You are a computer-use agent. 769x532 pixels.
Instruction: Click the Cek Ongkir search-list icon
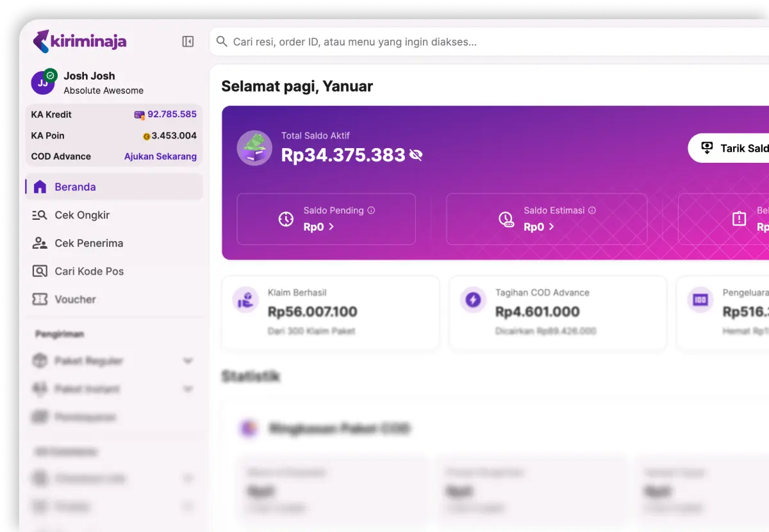coord(40,215)
